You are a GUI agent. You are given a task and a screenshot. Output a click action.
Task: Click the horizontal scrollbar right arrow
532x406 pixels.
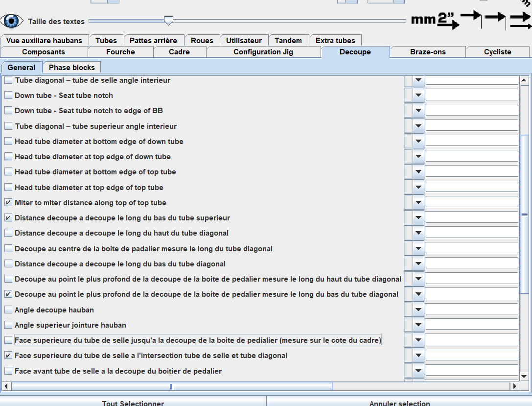coord(514,386)
